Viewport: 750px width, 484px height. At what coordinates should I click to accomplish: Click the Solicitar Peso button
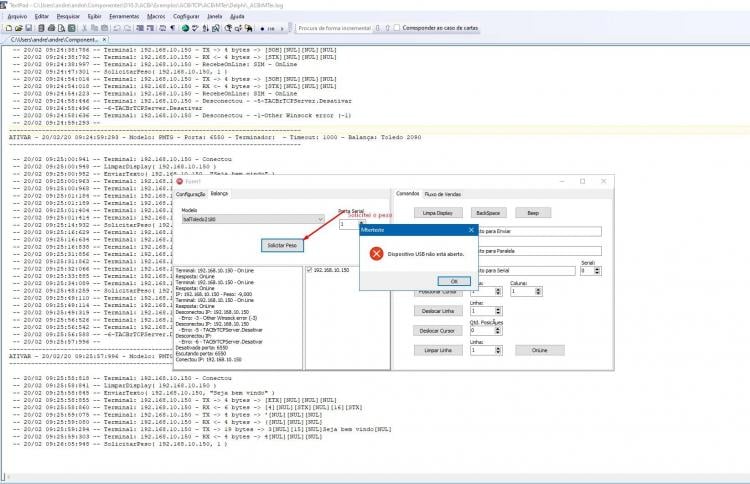click(282, 245)
